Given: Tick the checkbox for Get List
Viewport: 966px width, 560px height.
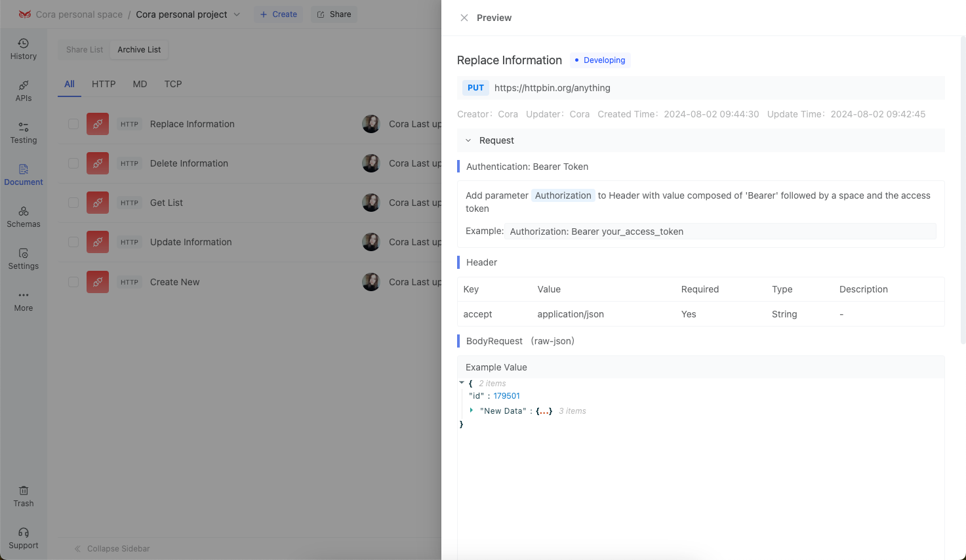Looking at the screenshot, I should 73,203.
